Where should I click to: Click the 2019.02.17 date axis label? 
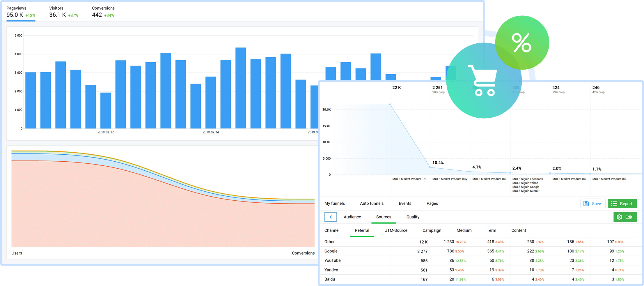click(106, 132)
